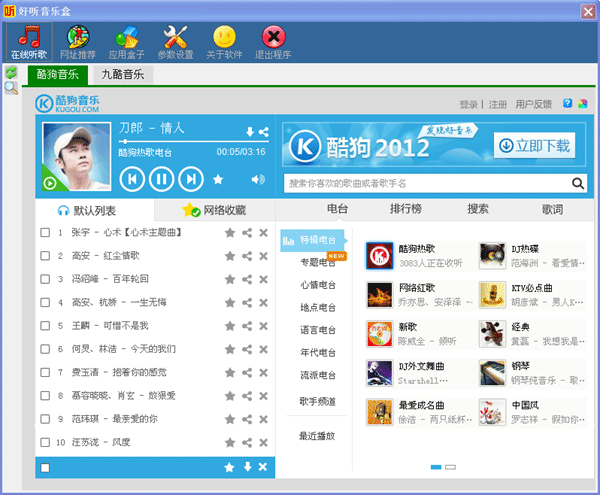
Task: Remove 高安 - 红尘情歌 from list
Action: [x=263, y=255]
